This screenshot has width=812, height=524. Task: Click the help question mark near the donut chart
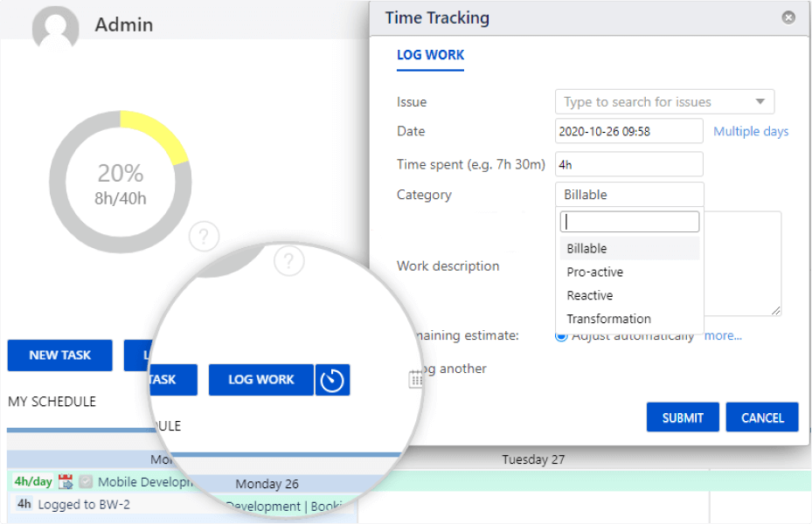(x=204, y=236)
